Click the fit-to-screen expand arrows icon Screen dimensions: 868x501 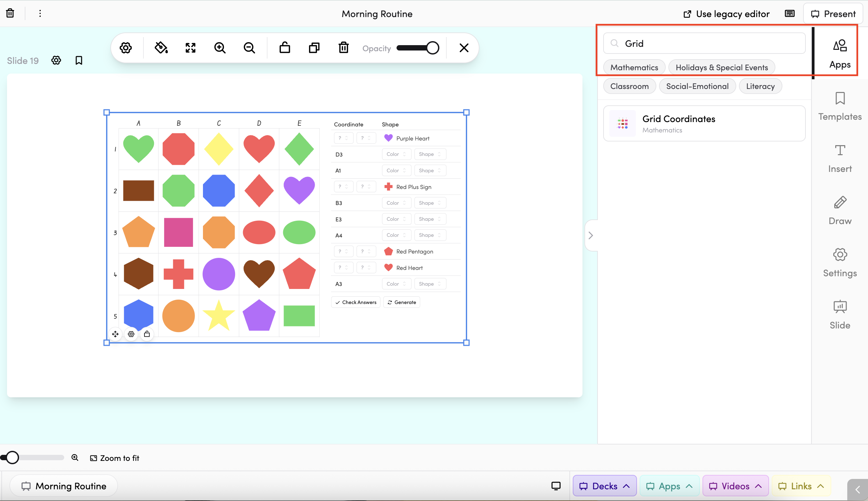[191, 48]
